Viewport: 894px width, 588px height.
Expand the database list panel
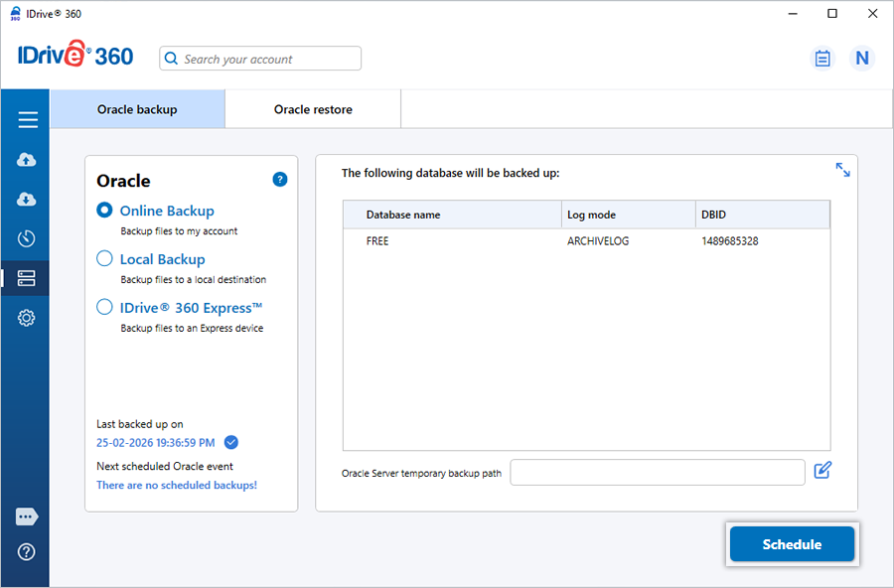point(842,170)
